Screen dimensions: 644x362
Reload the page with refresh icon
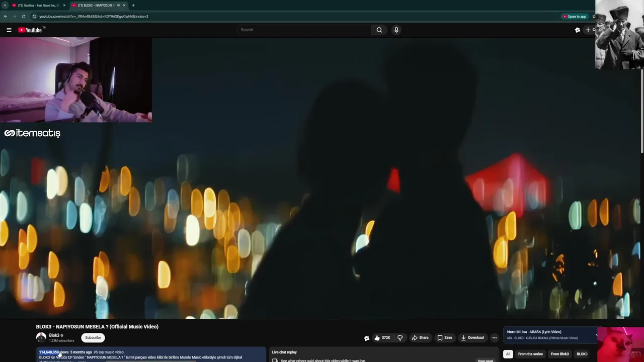[23, 16]
